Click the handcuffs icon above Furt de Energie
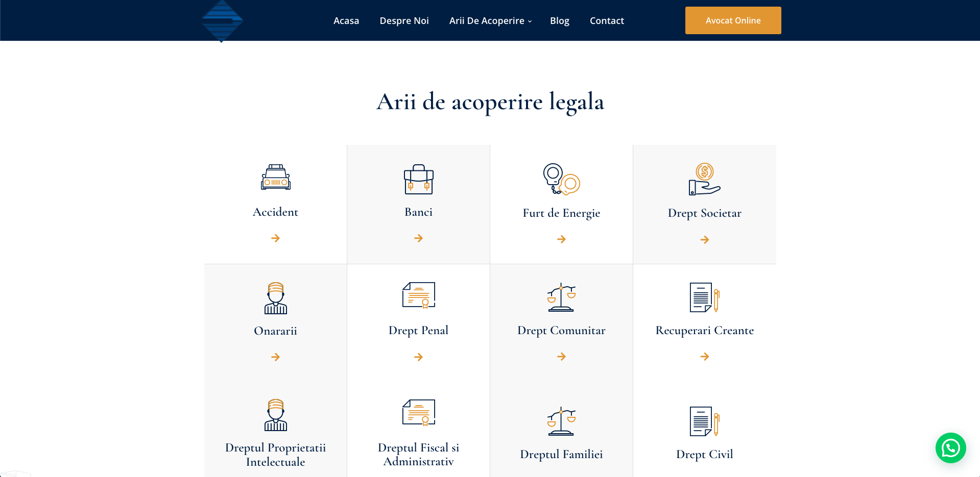Screen dimensions: 980x477 coord(562,179)
